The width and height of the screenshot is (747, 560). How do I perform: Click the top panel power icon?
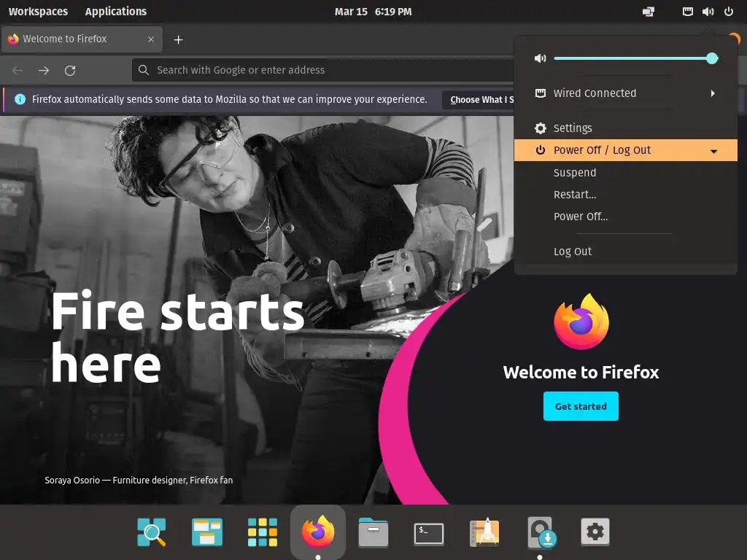pos(729,12)
